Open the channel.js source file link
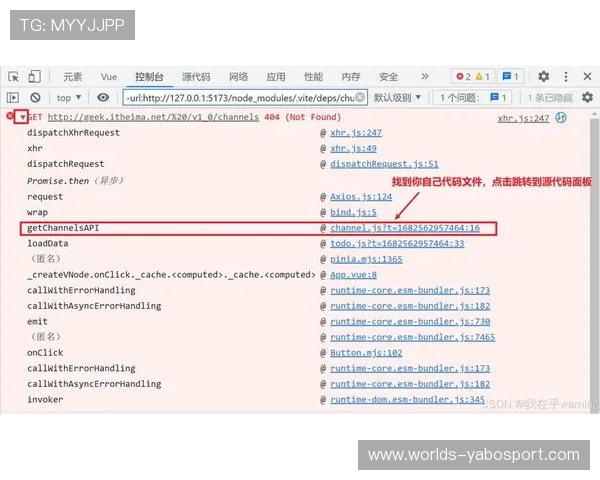600x480 pixels. coord(405,228)
